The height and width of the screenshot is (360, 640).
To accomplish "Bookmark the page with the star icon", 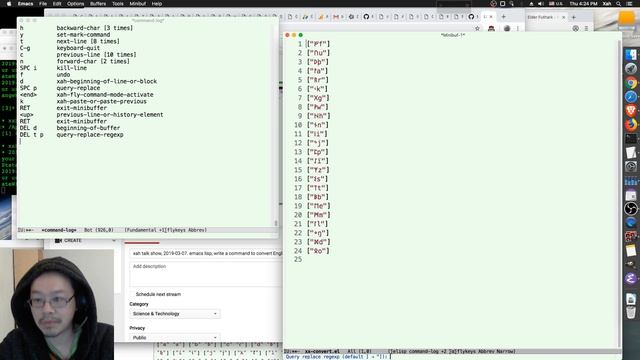I will [x=477, y=28].
